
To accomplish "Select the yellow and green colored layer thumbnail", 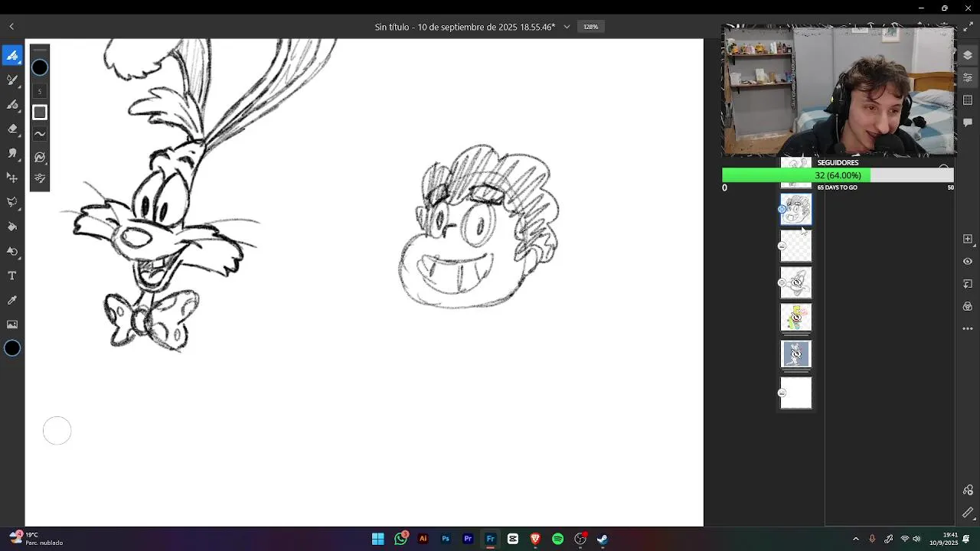I will click(796, 318).
